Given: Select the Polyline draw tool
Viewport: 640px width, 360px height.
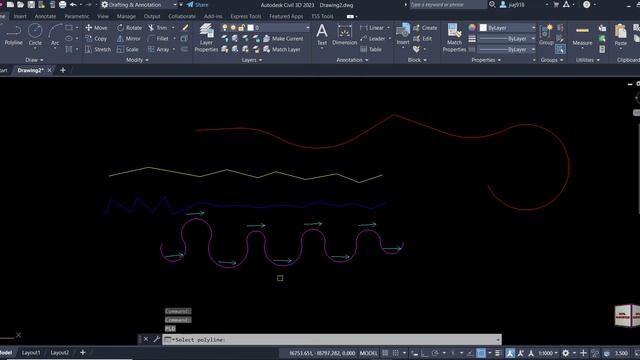Looking at the screenshot, I should [x=13, y=34].
